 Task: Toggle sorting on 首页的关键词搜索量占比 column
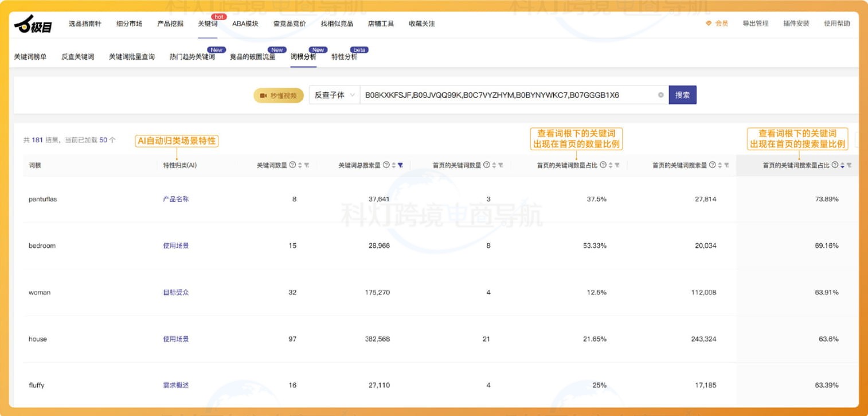(842, 165)
